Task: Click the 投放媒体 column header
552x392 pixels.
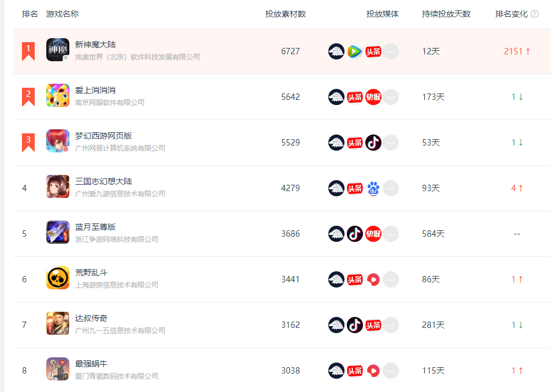Action: point(382,14)
